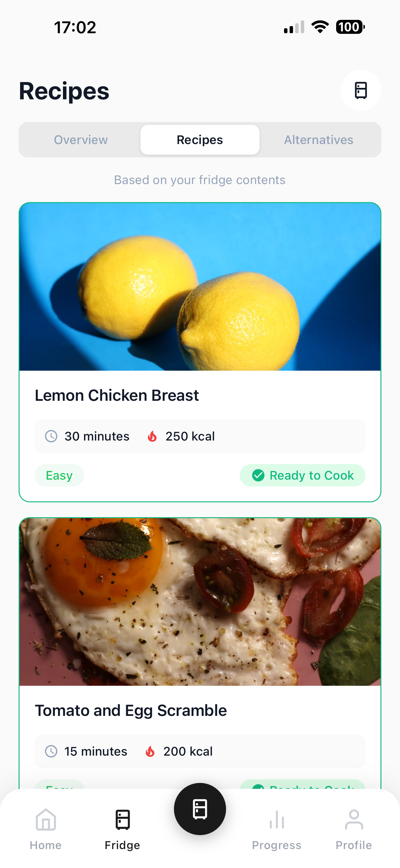Toggle Ready to Cook on Lemon Chicken Breast

(302, 475)
